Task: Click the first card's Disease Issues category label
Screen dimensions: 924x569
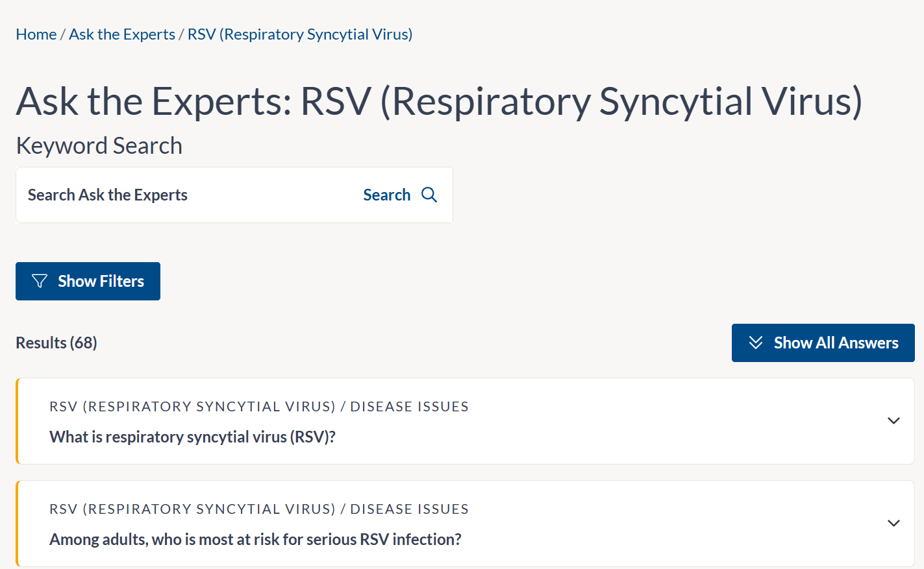Action: tap(409, 407)
